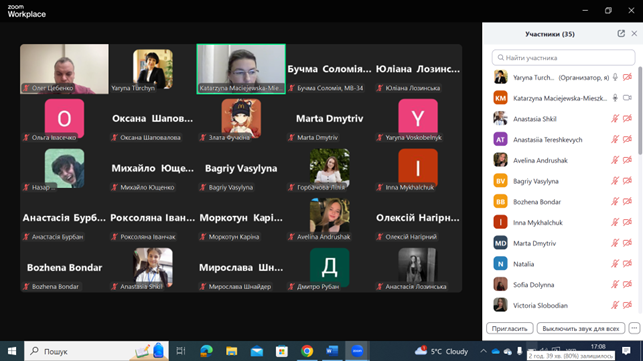
Task: Click the muted mic icon for Bagriy Vasylyna
Action: pos(615,181)
